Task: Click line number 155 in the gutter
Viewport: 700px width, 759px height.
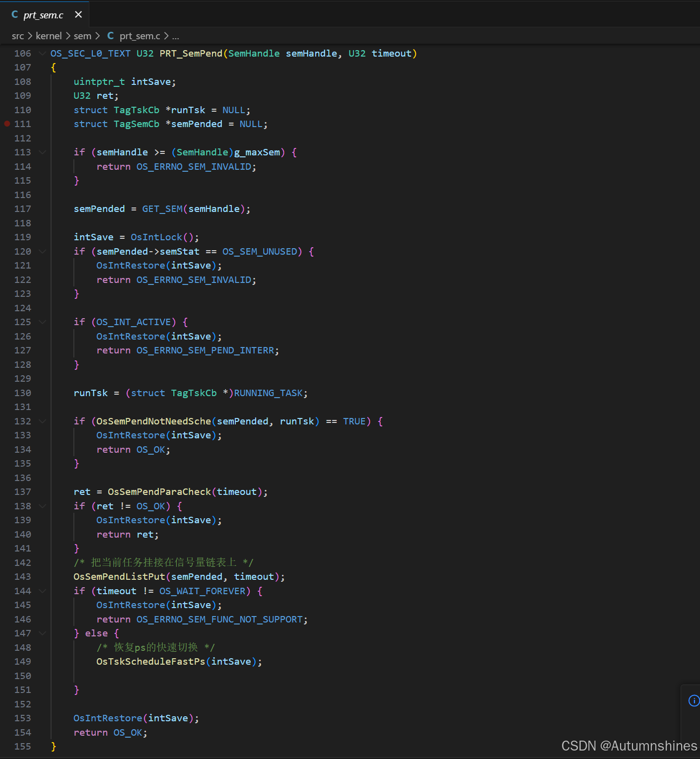Action: click(22, 746)
